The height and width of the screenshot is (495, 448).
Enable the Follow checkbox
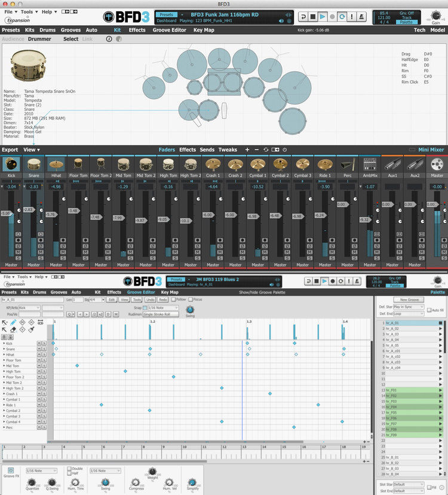point(173,300)
